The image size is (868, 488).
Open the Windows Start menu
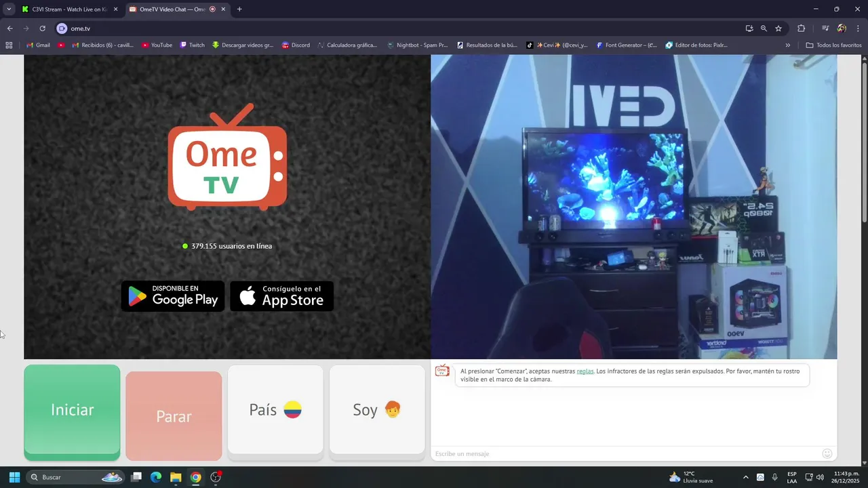tap(14, 477)
